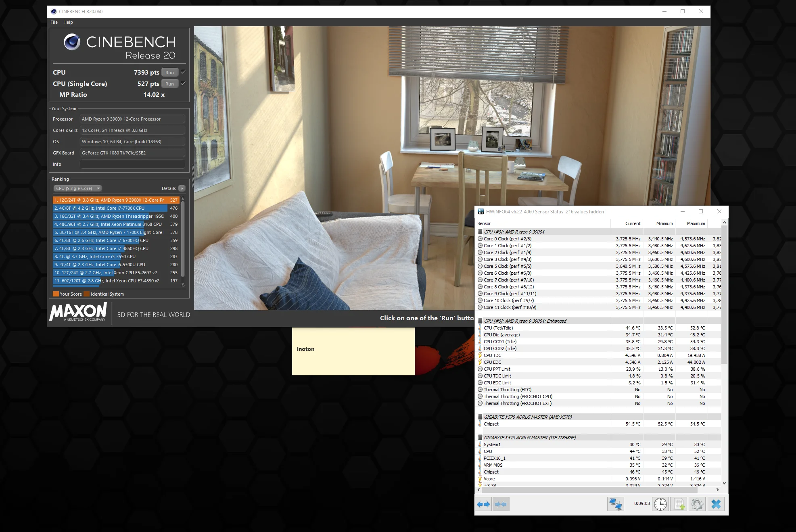Select the Thermal Throttling (HTC) row
The height and width of the screenshot is (532, 796).
coord(599,390)
